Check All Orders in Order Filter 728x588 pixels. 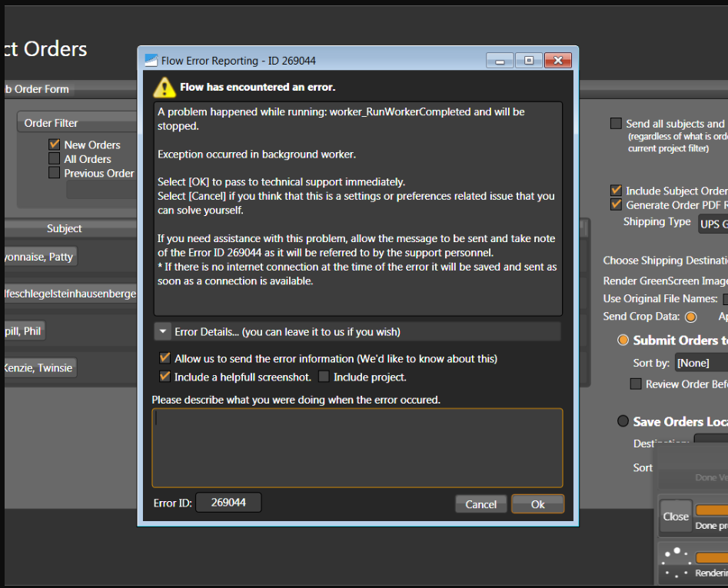[55, 158]
